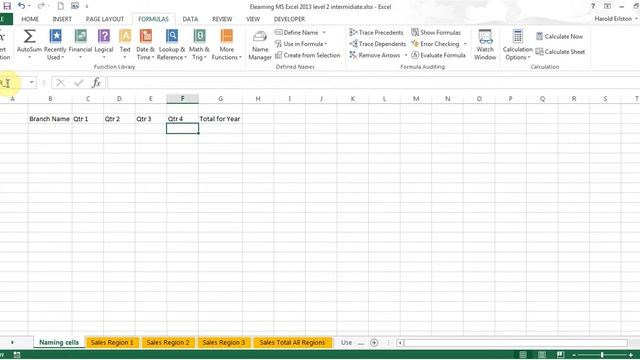Open Lookup & Reference functions
Screen dimensions: 640x360
[172, 44]
